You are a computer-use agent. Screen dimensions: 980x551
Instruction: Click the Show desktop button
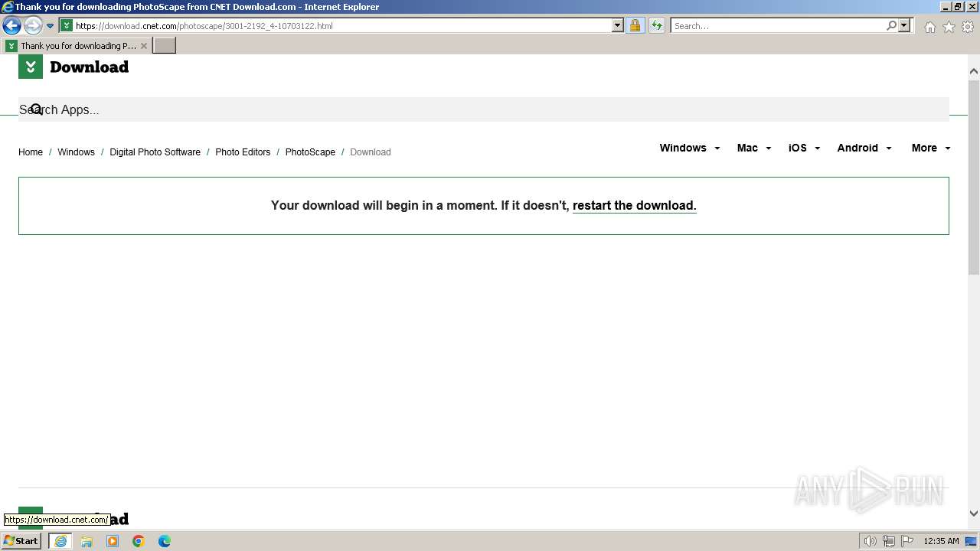pos(972,541)
